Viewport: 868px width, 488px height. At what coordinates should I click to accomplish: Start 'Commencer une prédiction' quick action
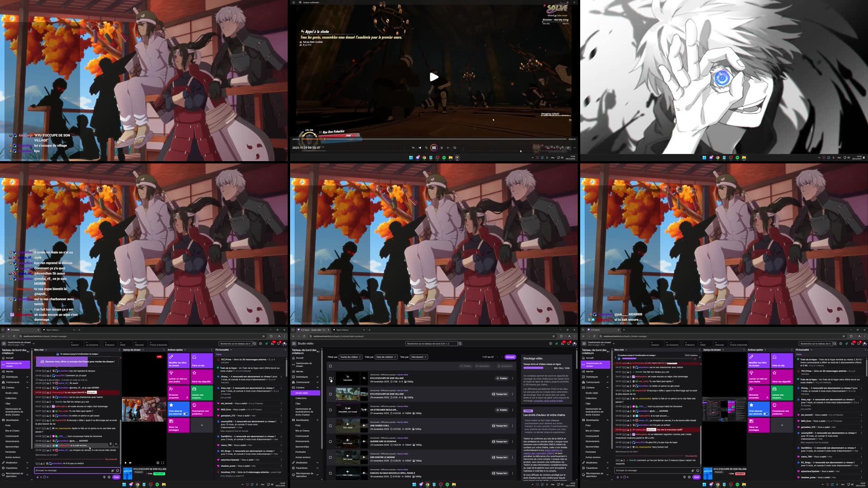tap(194, 405)
